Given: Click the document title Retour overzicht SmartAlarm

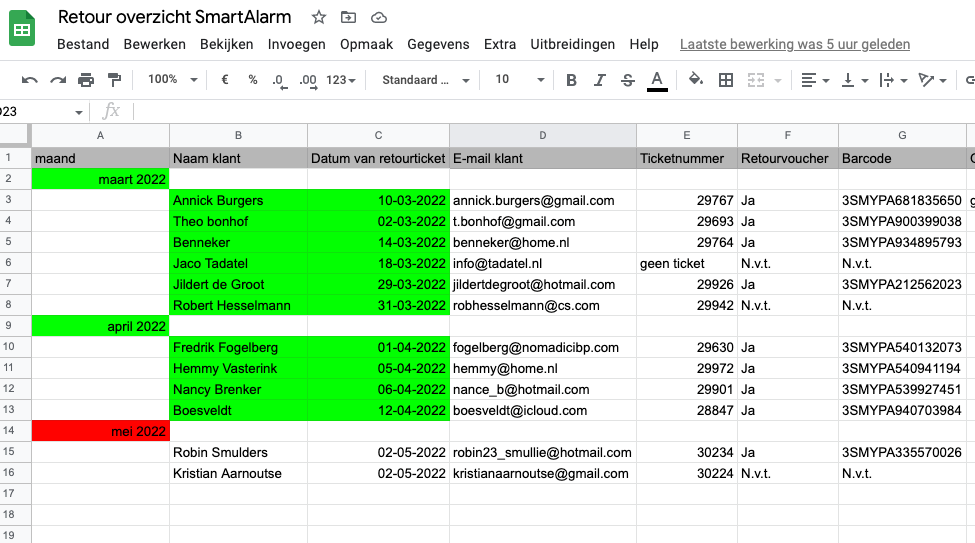Looking at the screenshot, I should click(174, 17).
